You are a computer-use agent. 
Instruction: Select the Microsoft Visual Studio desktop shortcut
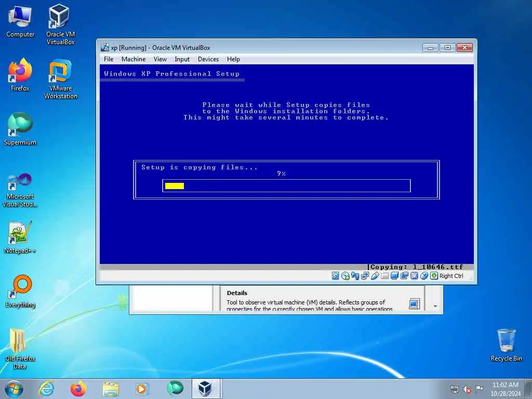click(x=20, y=190)
